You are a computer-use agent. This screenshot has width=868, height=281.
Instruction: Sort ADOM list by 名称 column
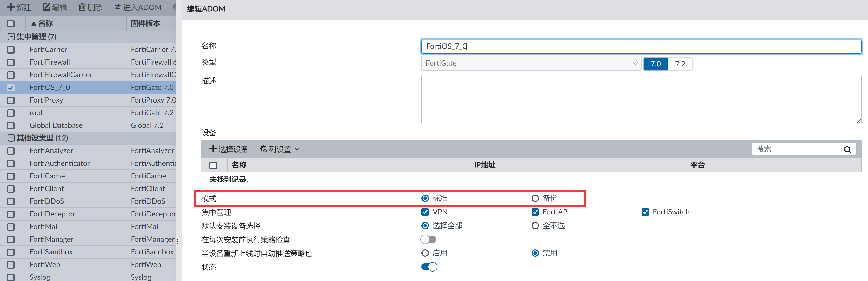tap(45, 23)
